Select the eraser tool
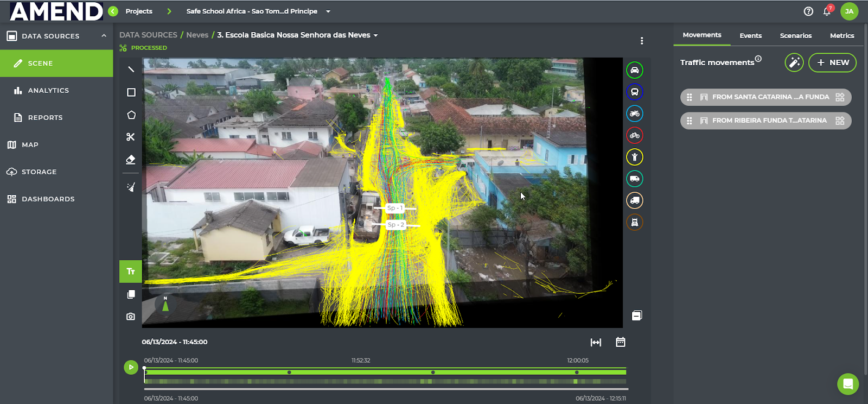This screenshot has height=404, width=868. 131,160
